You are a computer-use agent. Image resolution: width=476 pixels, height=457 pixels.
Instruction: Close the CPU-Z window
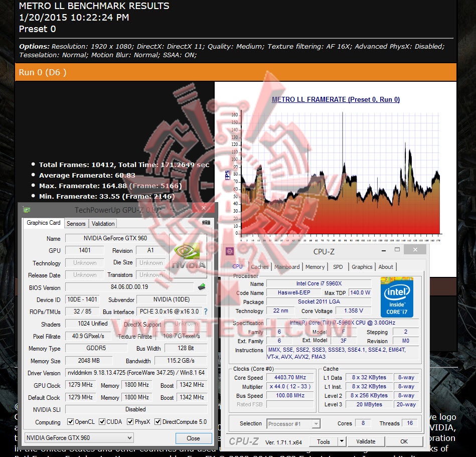click(415, 250)
